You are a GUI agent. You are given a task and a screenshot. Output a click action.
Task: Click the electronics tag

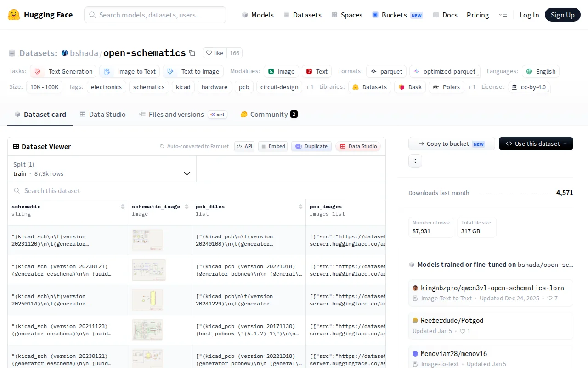coord(106,87)
